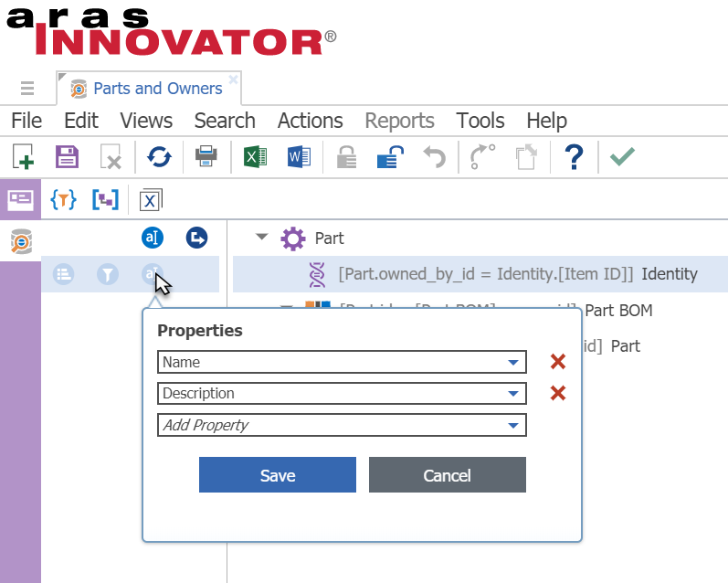Open the Add Property dropdown
728x583 pixels.
coord(513,425)
